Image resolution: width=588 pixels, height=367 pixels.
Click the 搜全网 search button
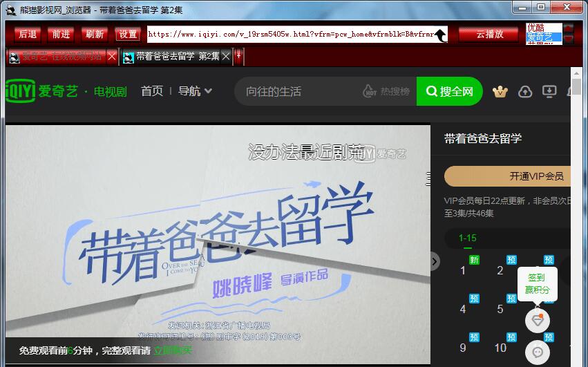(x=449, y=91)
